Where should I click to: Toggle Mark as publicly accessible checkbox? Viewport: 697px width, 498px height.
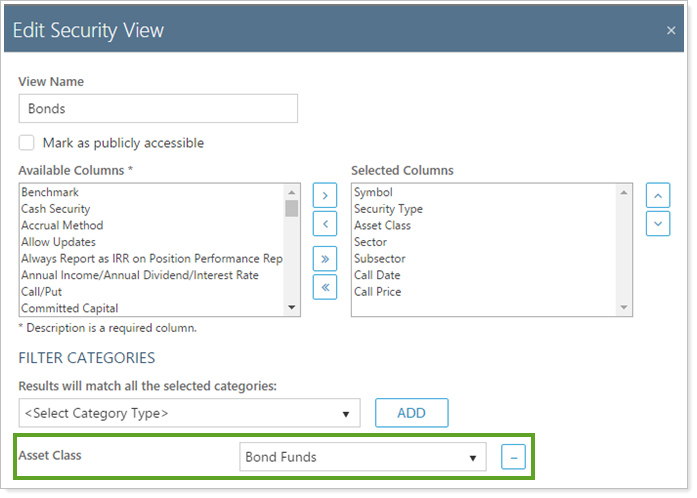point(27,143)
